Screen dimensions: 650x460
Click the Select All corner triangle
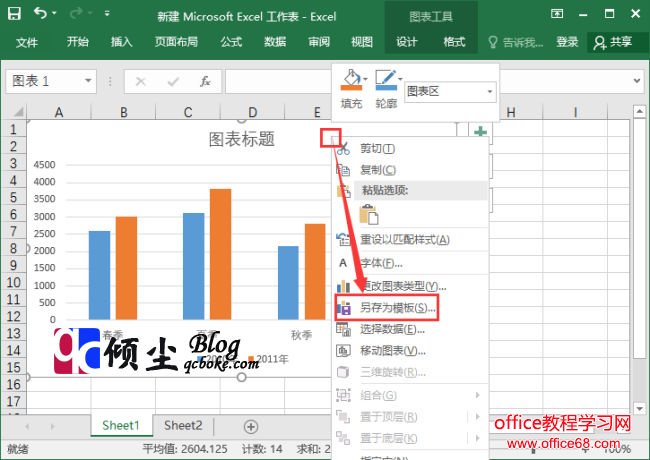point(17,112)
